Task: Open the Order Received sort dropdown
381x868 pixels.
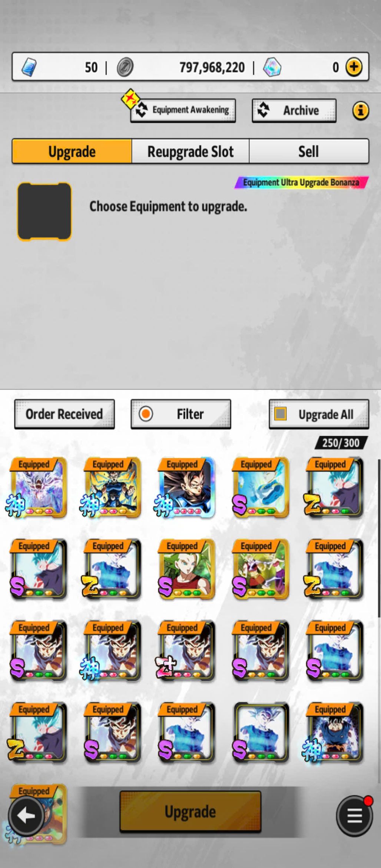Action: tap(64, 414)
